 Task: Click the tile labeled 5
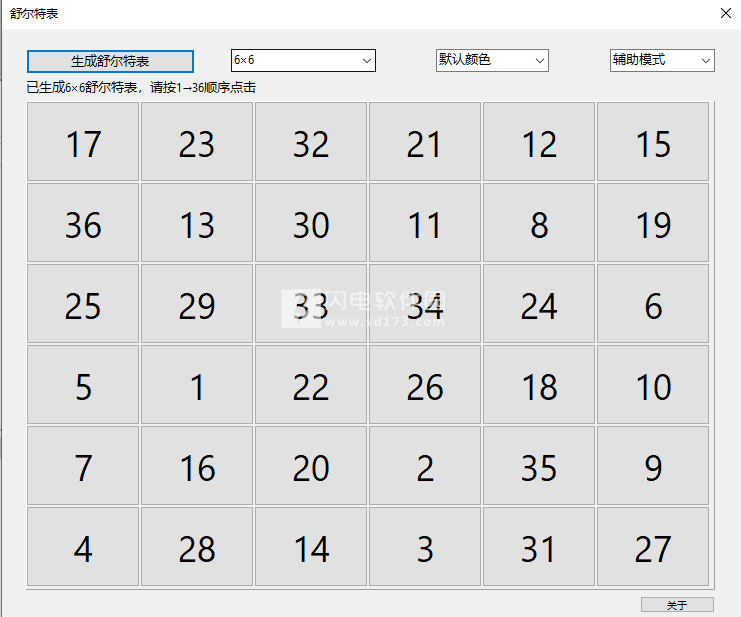click(x=83, y=386)
